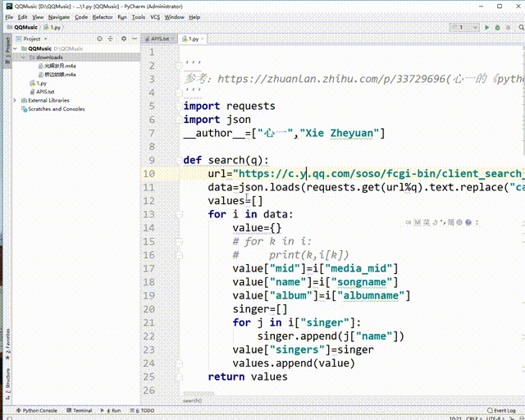Open the 6: TODO tool window
Viewport: 525px width, 420px height.
click(142, 410)
